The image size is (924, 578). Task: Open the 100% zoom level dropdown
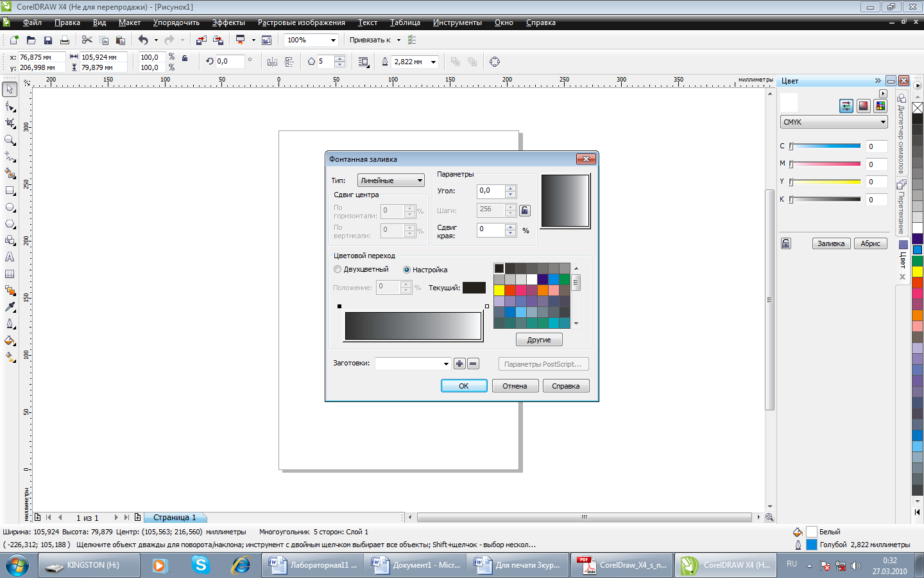point(333,40)
